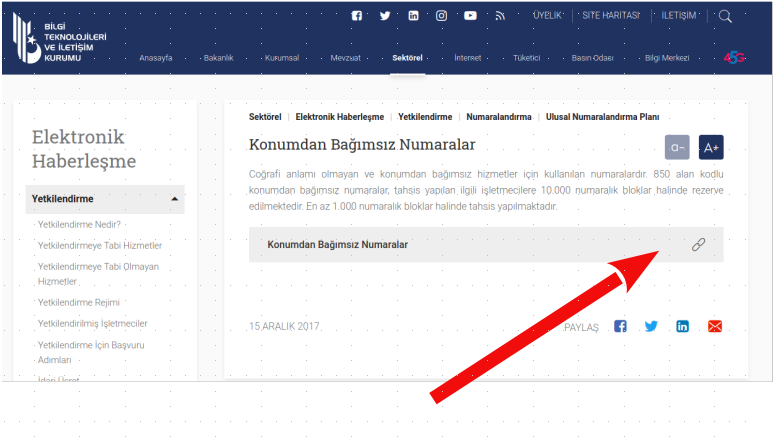The height and width of the screenshot is (447, 780).
Task: Click the Twitter icon in top header
Action: pos(385,16)
